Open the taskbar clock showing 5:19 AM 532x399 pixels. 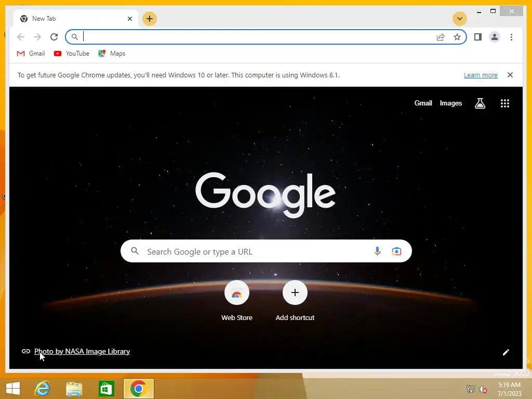509,389
